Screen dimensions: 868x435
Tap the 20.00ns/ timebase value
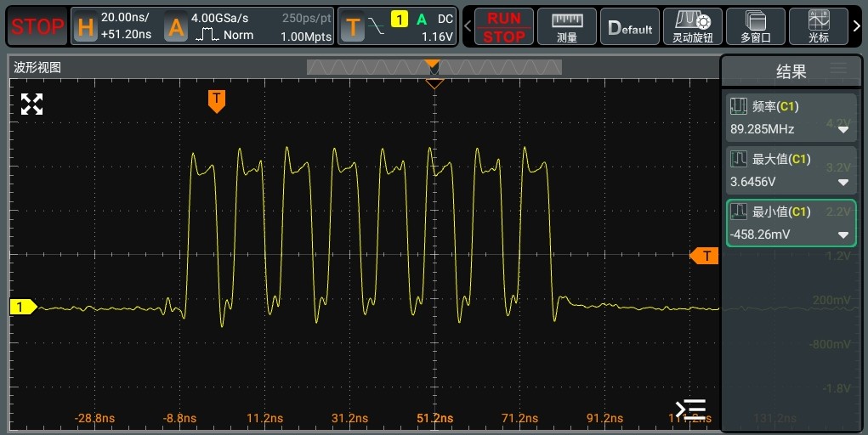pyautogui.click(x=125, y=18)
